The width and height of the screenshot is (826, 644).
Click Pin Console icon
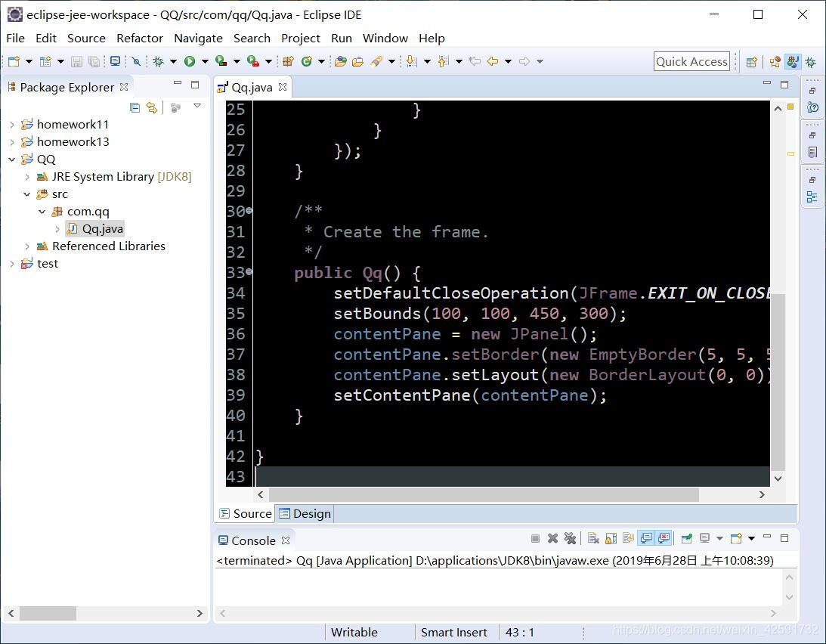click(686, 539)
